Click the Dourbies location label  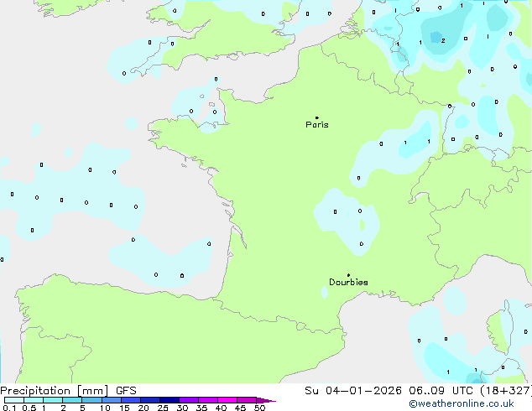pos(348,282)
